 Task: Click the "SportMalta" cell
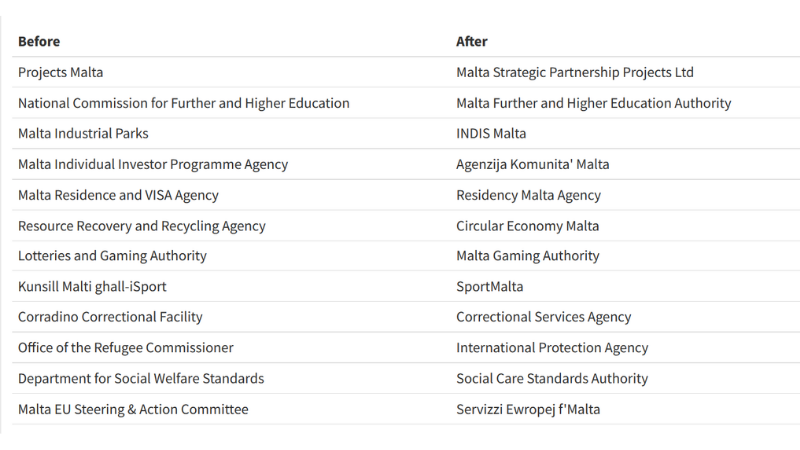click(489, 287)
